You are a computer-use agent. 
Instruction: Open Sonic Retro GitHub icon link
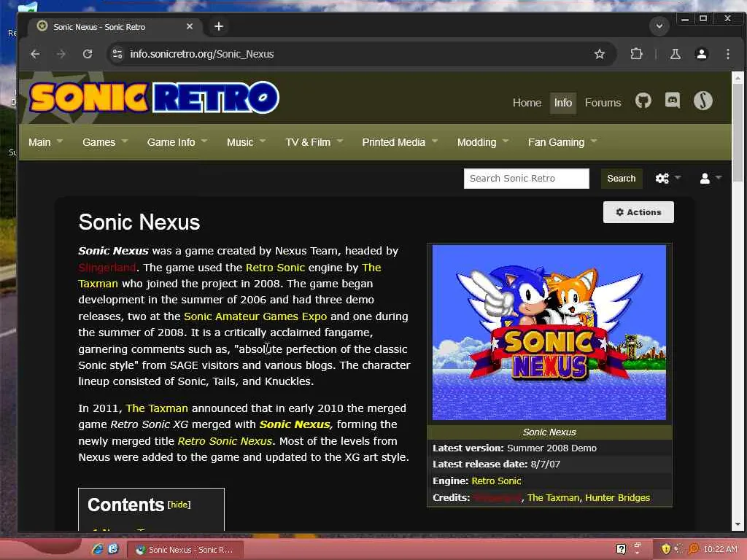coord(643,101)
